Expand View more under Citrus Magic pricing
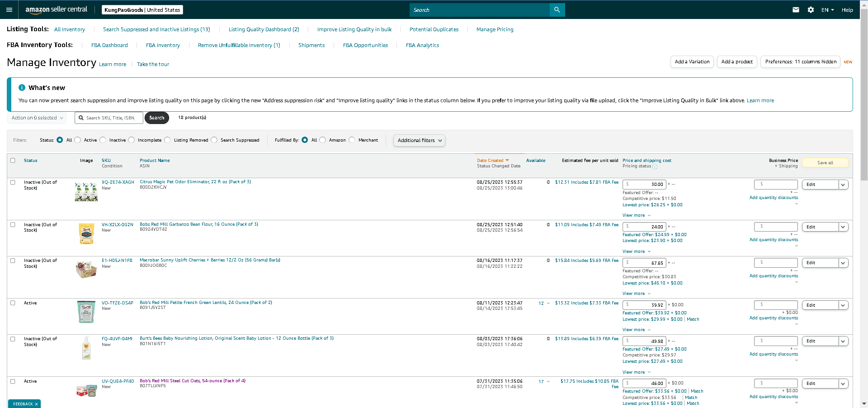This screenshot has height=408, width=868. coord(637,215)
